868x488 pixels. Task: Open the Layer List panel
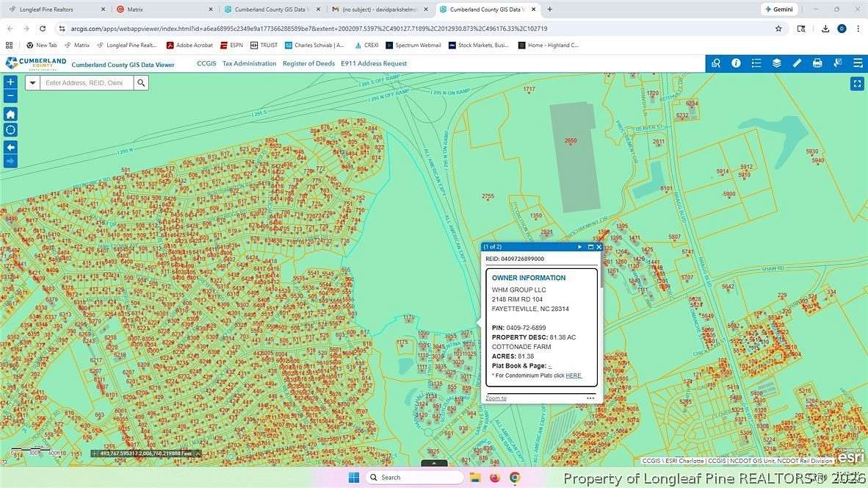click(776, 63)
